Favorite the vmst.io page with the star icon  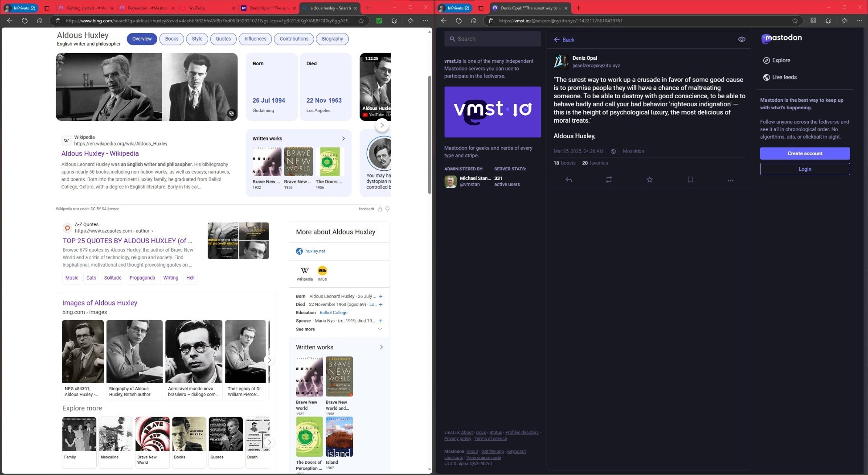[x=795, y=21]
